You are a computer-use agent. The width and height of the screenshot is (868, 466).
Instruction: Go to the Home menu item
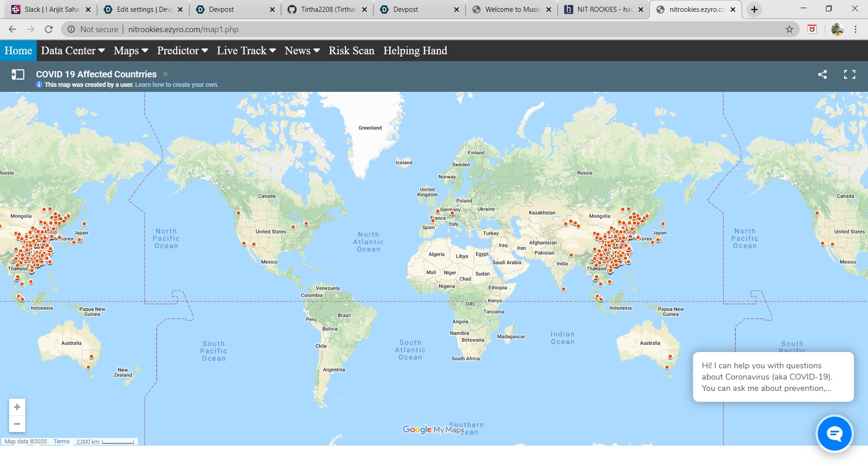(18, 51)
